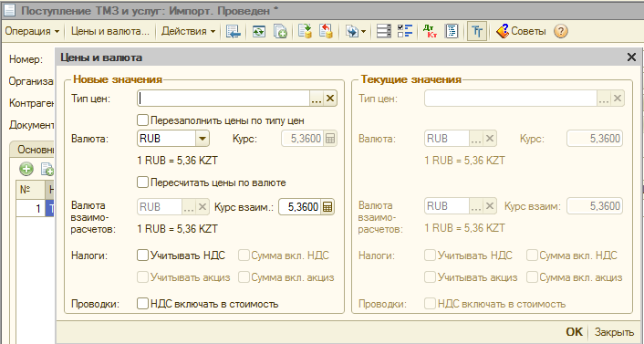Click into the Курс взаим. value field
Screen dimensions: 644x344
click(300, 207)
